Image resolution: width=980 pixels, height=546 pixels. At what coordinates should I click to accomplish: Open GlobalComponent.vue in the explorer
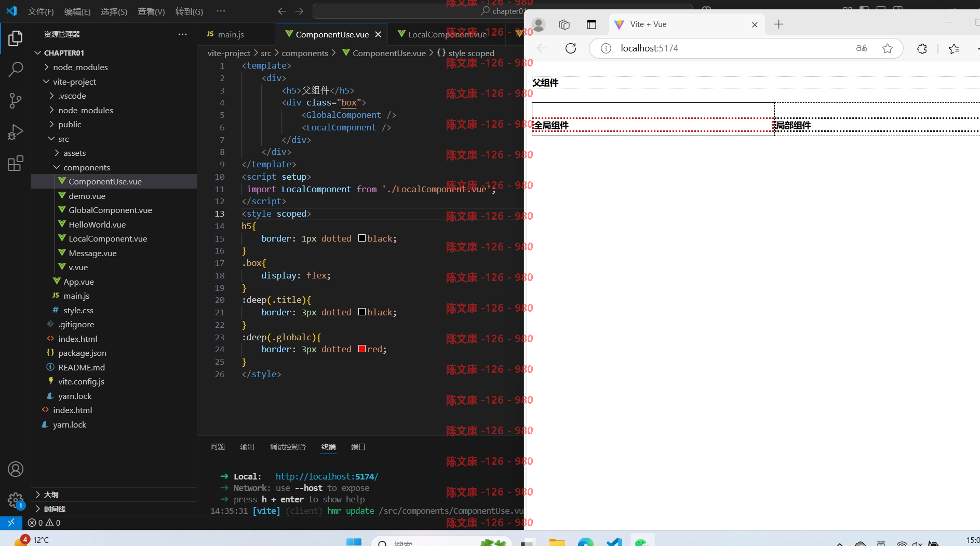(110, 210)
